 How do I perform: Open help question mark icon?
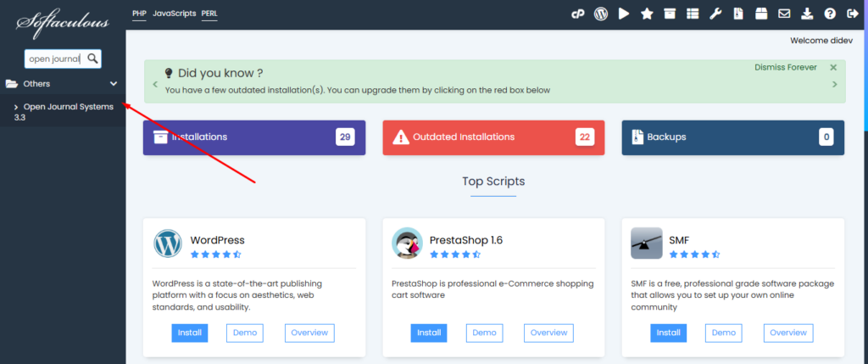(829, 14)
